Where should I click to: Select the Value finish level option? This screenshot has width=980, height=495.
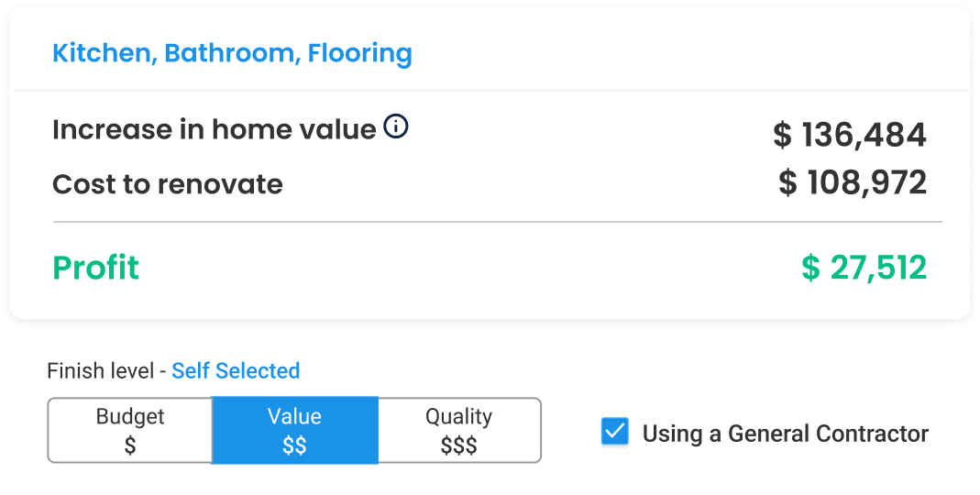coord(294,430)
